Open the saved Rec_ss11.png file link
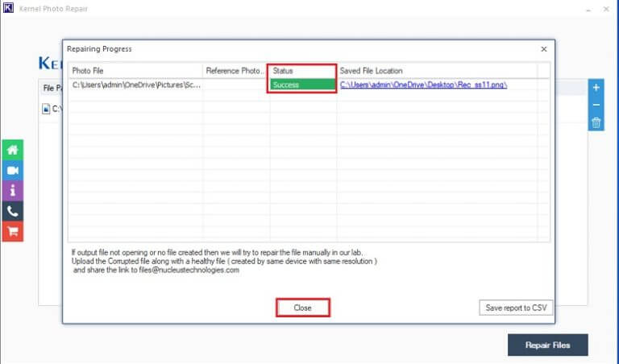This screenshot has width=619, height=364. 423,85
